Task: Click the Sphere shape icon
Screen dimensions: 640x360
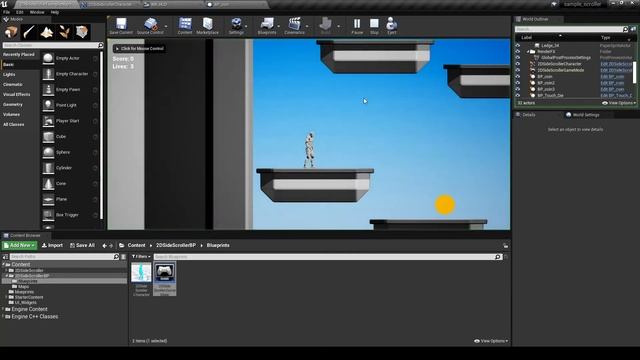Action: (48, 152)
